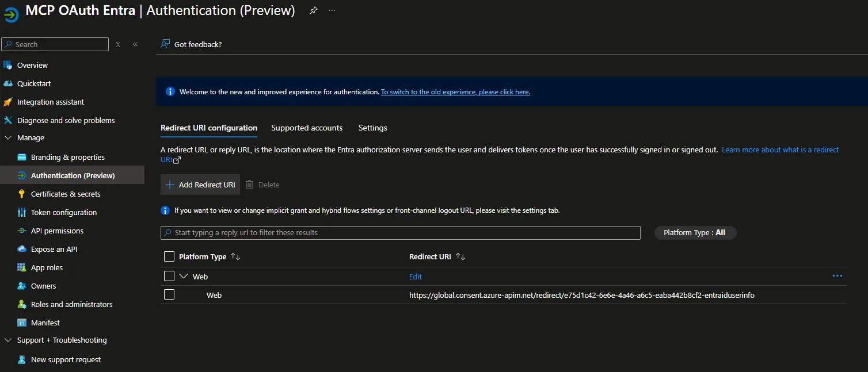Open the more options ellipsis beside the title

coord(332,10)
